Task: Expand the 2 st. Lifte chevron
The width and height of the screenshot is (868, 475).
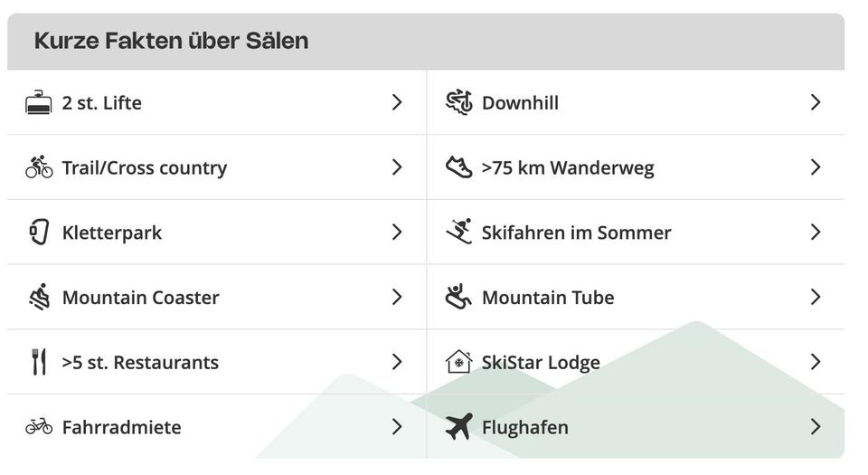Action: [x=397, y=103]
